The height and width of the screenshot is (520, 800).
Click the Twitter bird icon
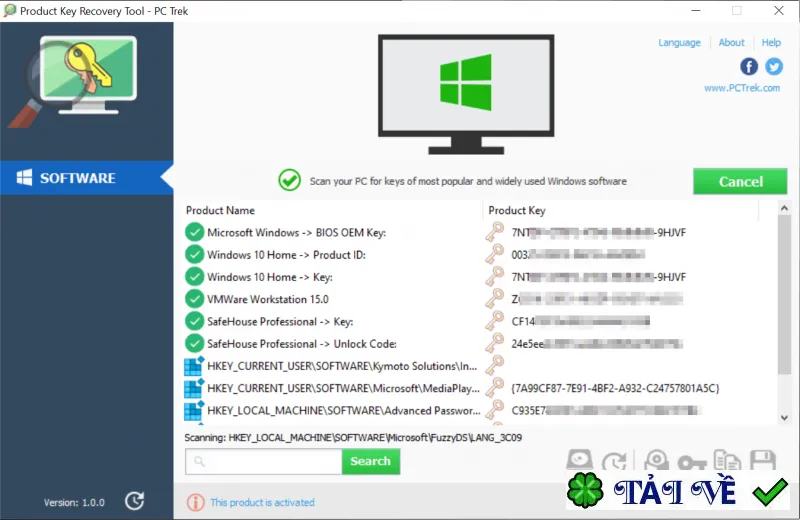pyautogui.click(x=773, y=66)
